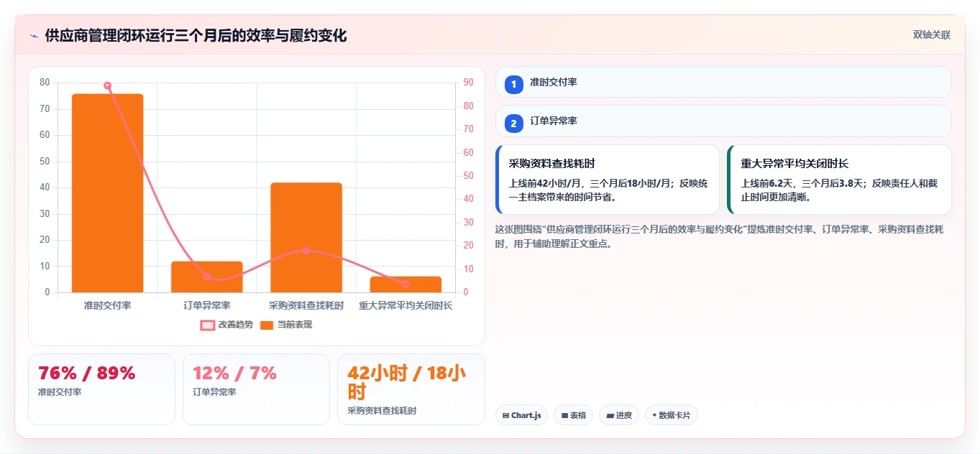980x454 pixels.
Task: Toggle the 改善趋势 legend item
Action: pyautogui.click(x=226, y=325)
